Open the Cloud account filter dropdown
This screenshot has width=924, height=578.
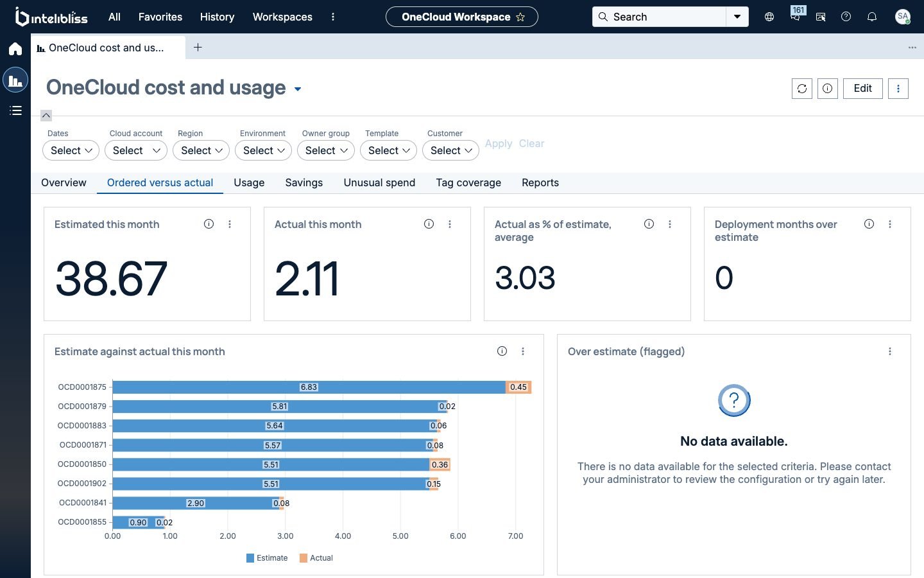tap(135, 150)
